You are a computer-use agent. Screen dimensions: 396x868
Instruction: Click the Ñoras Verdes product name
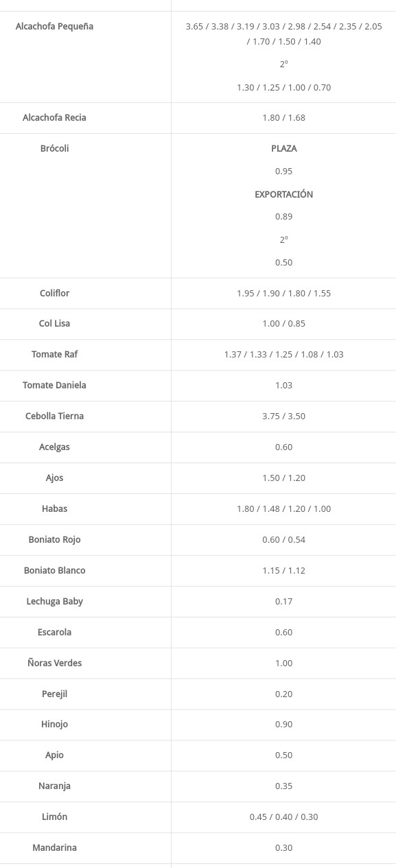click(54, 663)
